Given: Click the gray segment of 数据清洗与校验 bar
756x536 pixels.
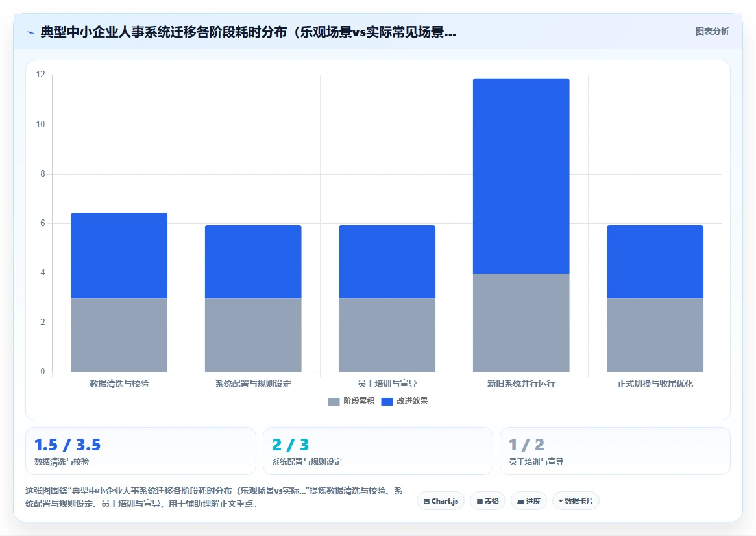Looking at the screenshot, I should (119, 335).
